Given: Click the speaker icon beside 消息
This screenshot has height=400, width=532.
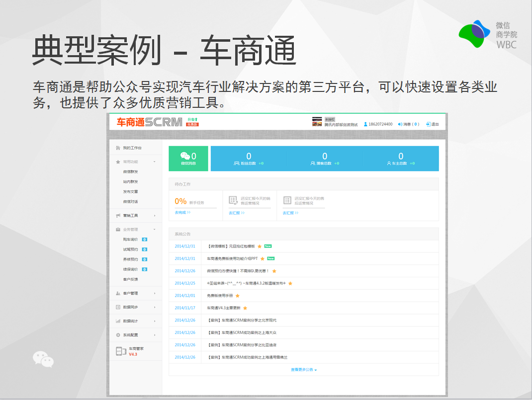Looking at the screenshot, I should click(400, 124).
